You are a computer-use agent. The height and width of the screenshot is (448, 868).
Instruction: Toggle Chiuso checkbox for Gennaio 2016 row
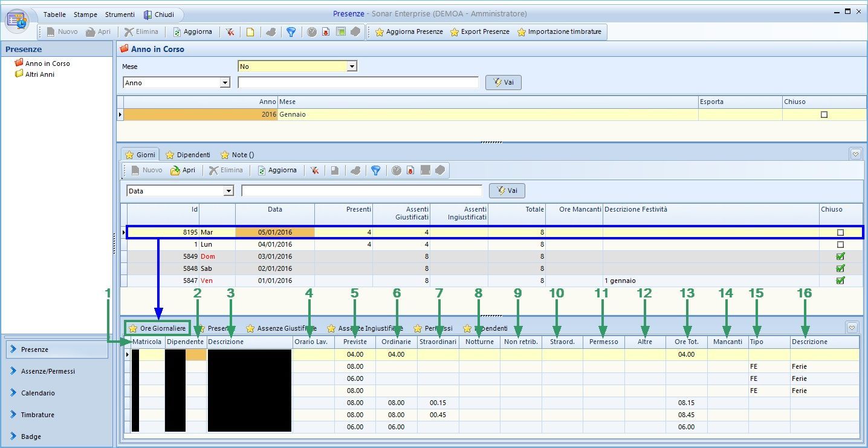(824, 115)
